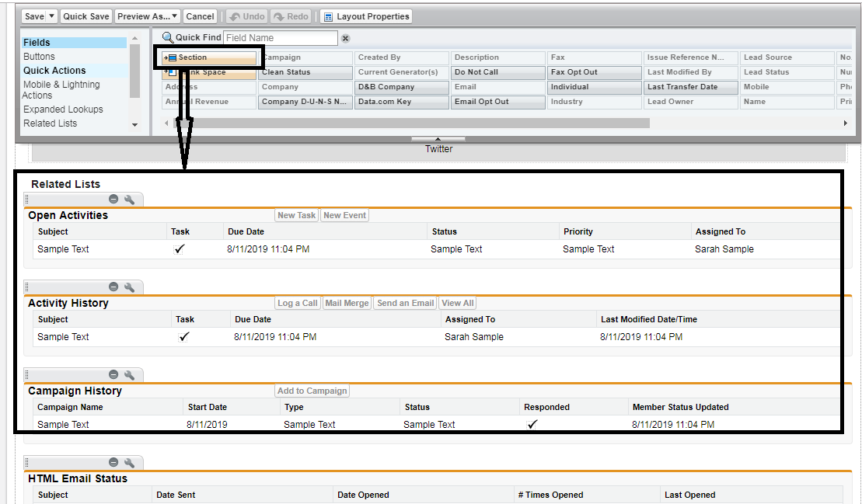Open wrench properties for Activity History

pos(130,287)
